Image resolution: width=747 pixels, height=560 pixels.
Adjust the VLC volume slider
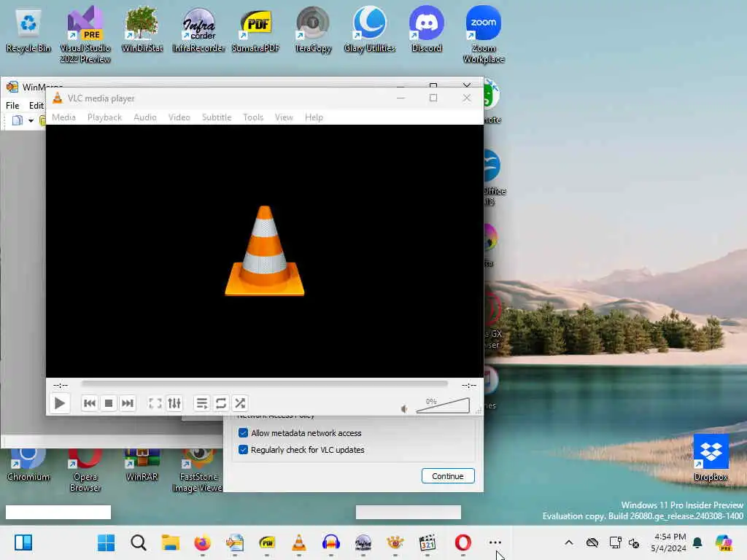coord(443,405)
